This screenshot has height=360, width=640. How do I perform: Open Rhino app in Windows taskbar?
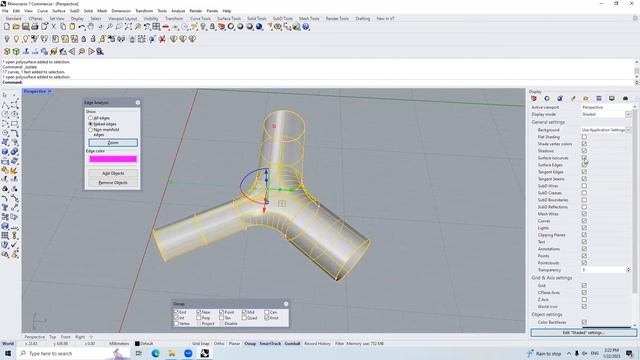point(204,353)
